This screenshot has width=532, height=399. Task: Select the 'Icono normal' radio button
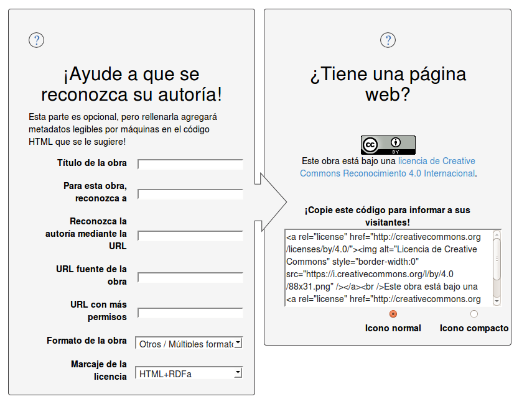(393, 314)
